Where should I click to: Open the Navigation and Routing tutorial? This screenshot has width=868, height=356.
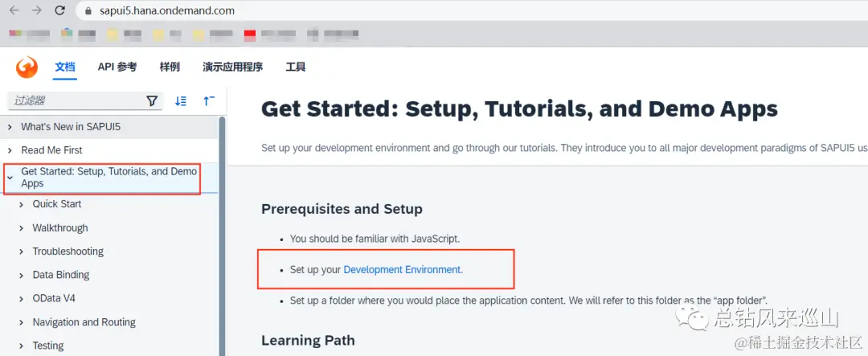(x=84, y=321)
